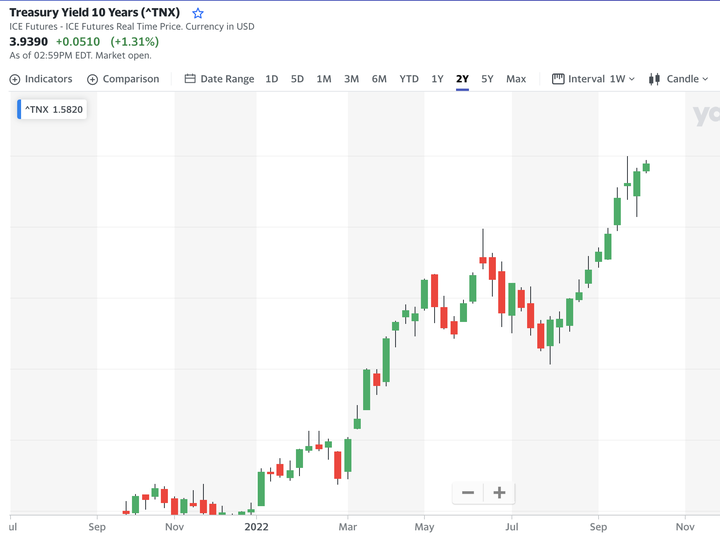Screen dimensions: 720x544
Task: Select the 1Y range tab
Action: (x=437, y=79)
